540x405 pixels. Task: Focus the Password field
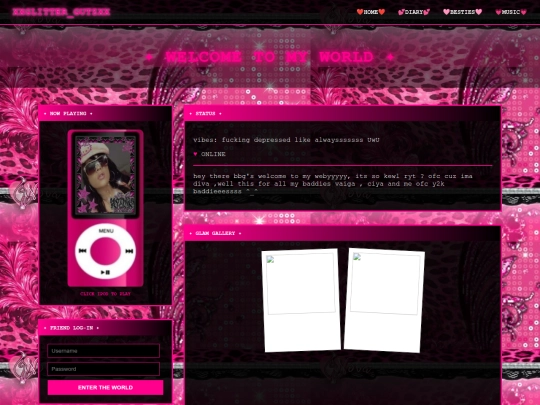point(103,369)
